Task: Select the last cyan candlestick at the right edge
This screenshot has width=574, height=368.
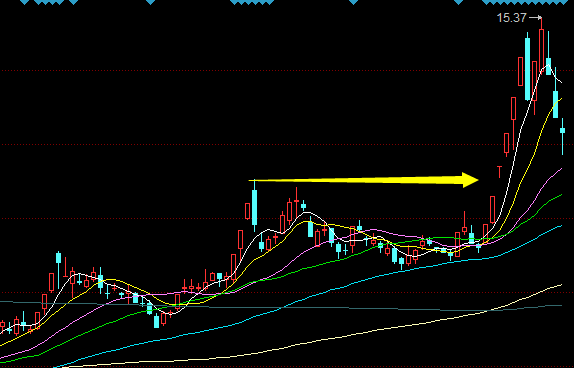Action: tap(563, 135)
